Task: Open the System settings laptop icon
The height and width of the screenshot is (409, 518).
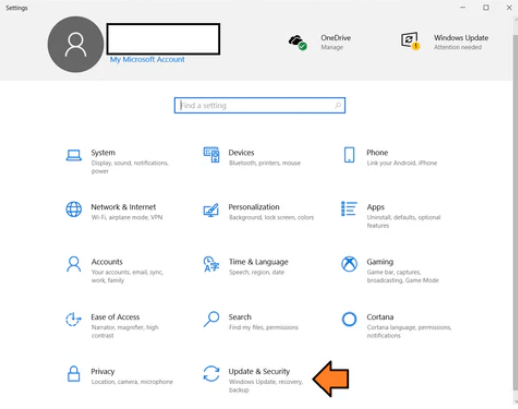Action: point(74,155)
